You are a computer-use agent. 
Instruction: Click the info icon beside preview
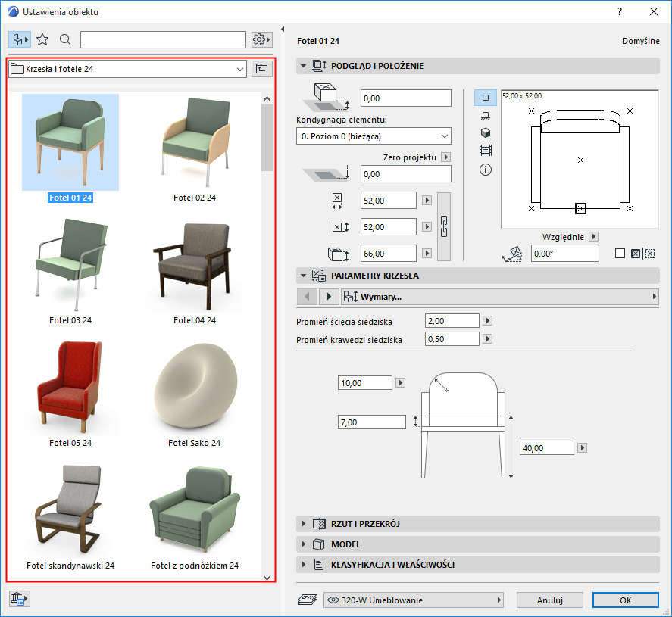[x=486, y=170]
